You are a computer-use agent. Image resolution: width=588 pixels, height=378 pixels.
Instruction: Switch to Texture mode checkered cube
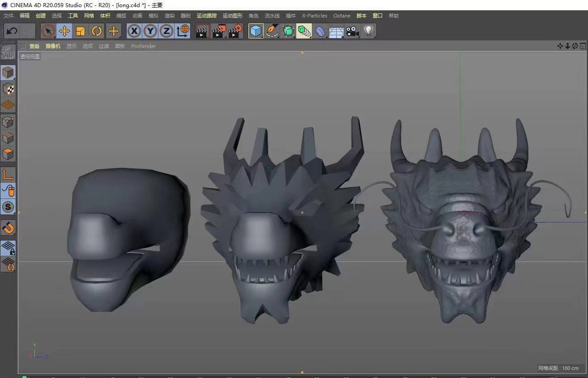tap(8, 89)
